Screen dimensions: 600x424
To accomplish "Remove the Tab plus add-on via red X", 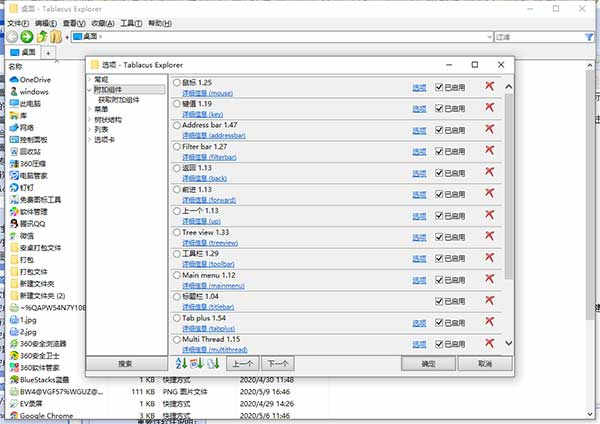I will pos(489,322).
